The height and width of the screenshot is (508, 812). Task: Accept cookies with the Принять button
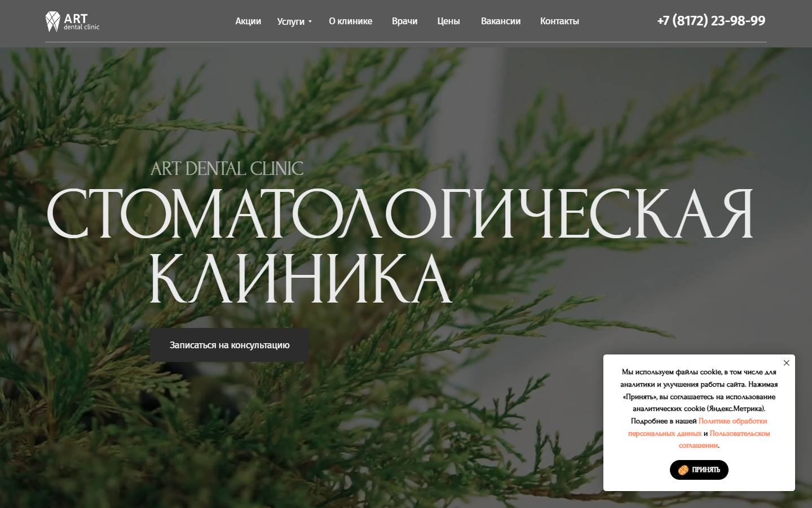point(699,470)
